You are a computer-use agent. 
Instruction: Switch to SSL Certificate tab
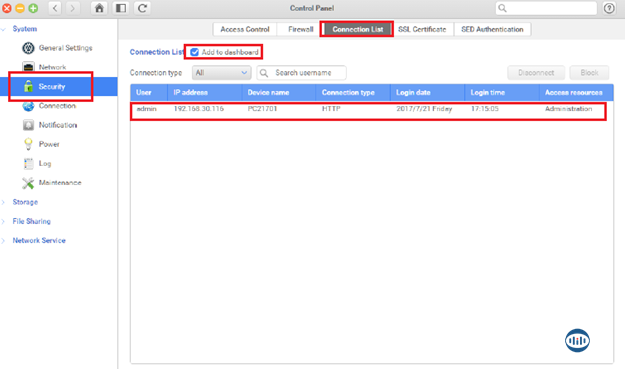(422, 29)
